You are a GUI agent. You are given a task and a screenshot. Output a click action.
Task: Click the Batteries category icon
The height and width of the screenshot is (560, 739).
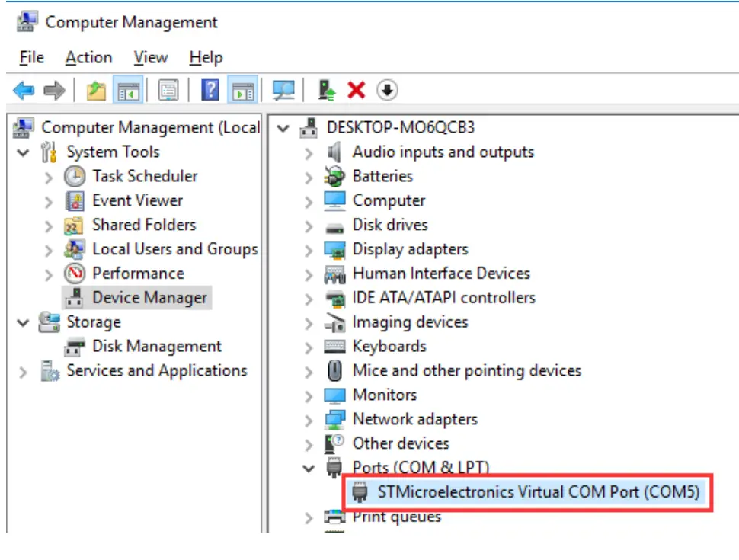pyautogui.click(x=334, y=176)
